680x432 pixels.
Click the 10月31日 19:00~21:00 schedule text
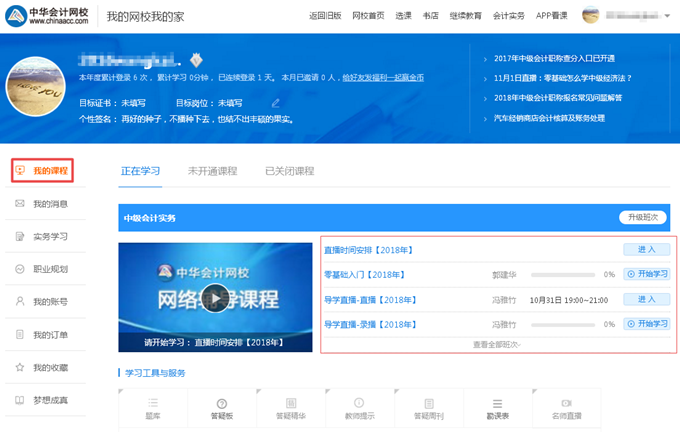coord(569,300)
